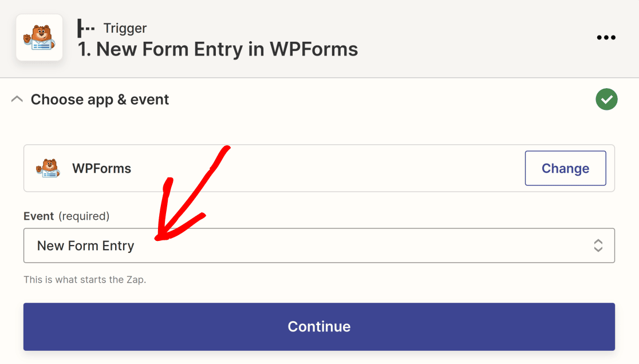The height and width of the screenshot is (364, 639).
Task: Click the WPForms app name text
Action: (x=101, y=169)
